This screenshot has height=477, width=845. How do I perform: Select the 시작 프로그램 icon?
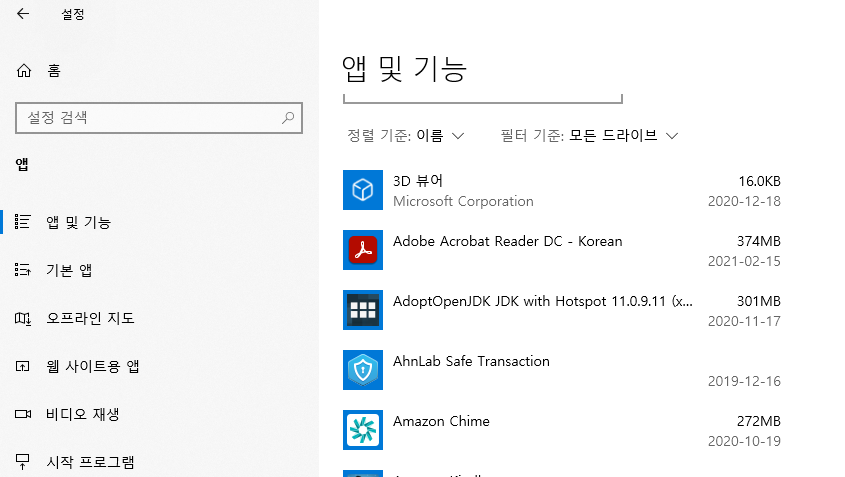pos(23,461)
